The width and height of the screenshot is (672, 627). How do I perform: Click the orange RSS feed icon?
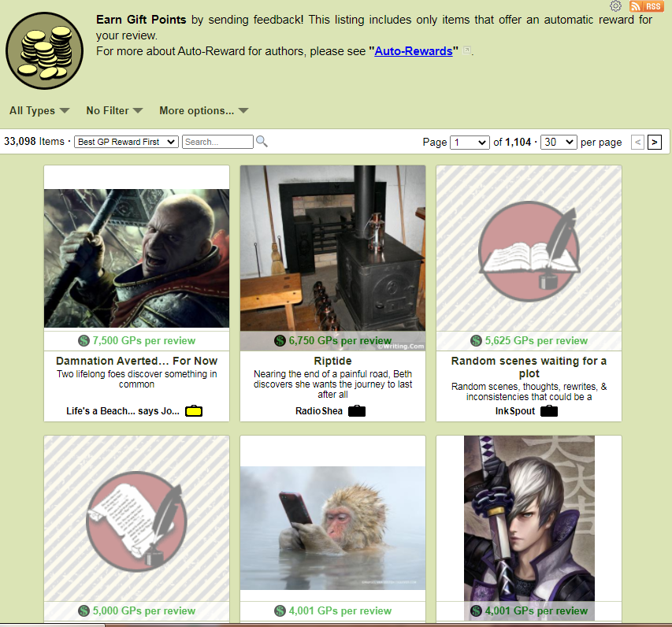tap(646, 6)
